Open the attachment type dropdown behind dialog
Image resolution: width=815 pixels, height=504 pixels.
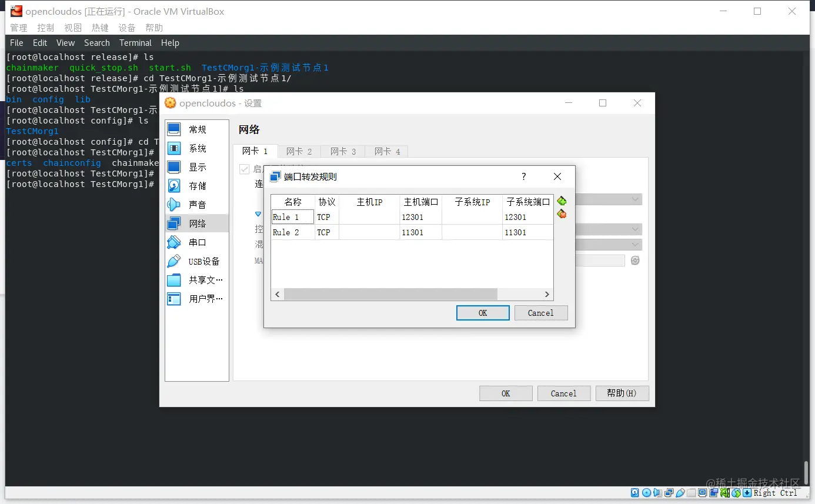click(607, 199)
